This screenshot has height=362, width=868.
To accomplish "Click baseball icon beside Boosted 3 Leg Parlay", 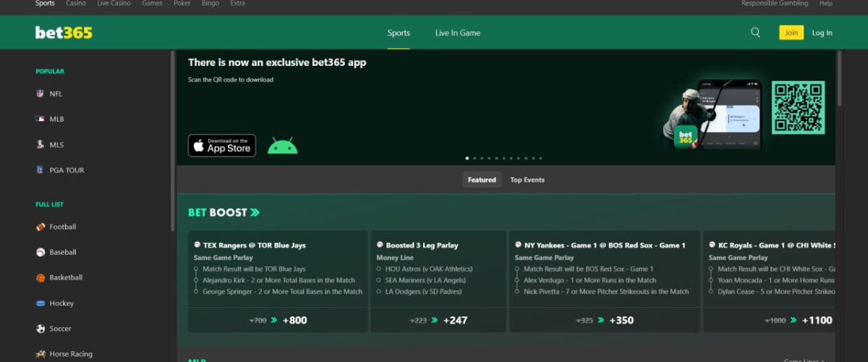I will [x=380, y=245].
